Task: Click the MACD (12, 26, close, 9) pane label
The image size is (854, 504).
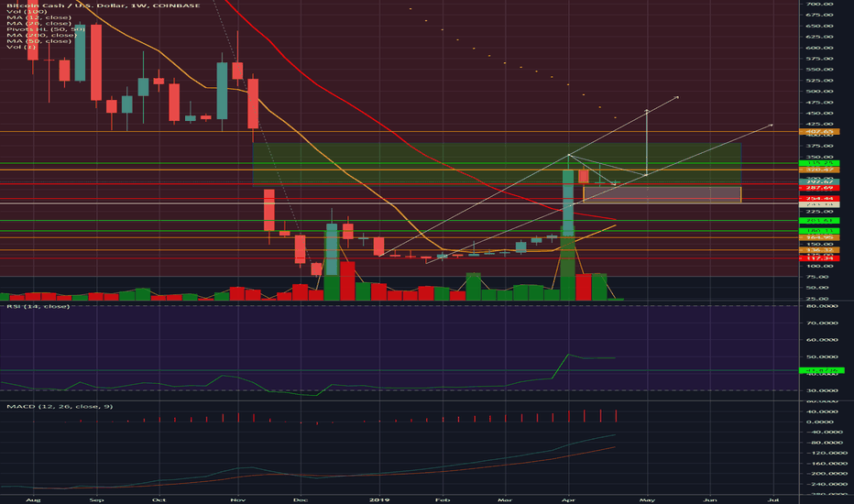Action: [60, 407]
